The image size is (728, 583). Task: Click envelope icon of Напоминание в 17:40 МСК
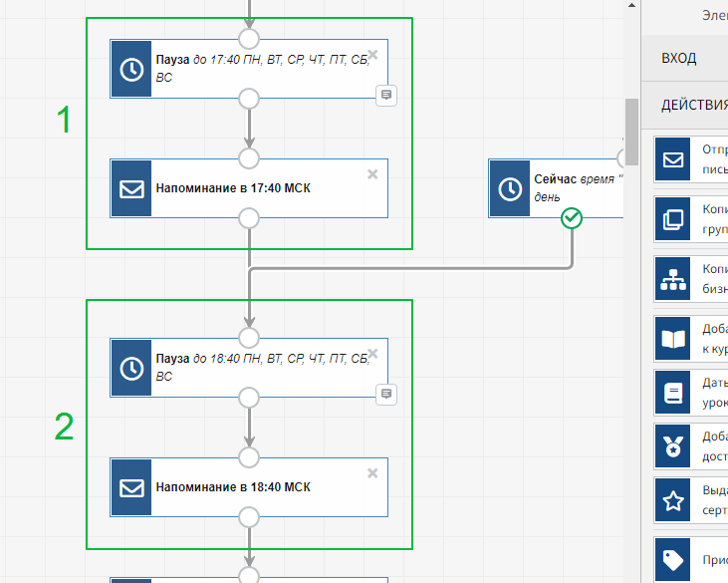tap(131, 188)
